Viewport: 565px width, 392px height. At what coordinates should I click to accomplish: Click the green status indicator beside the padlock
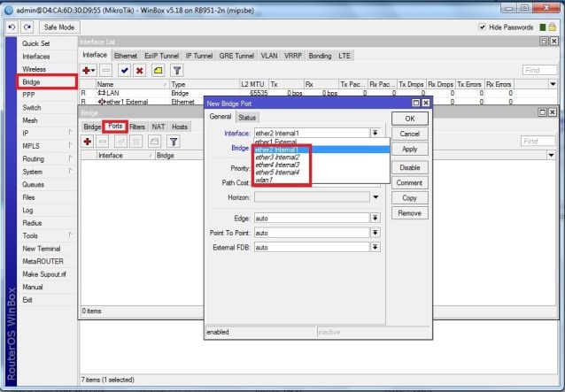(x=543, y=27)
